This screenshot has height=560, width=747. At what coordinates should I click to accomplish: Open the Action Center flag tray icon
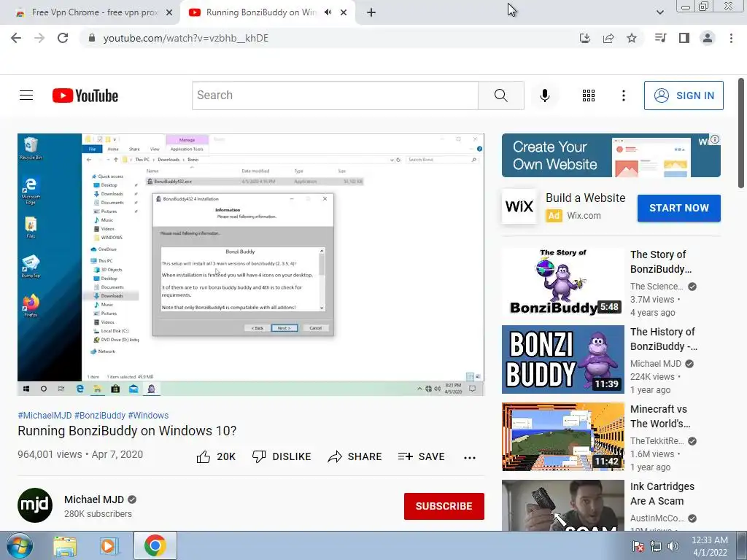coord(638,546)
